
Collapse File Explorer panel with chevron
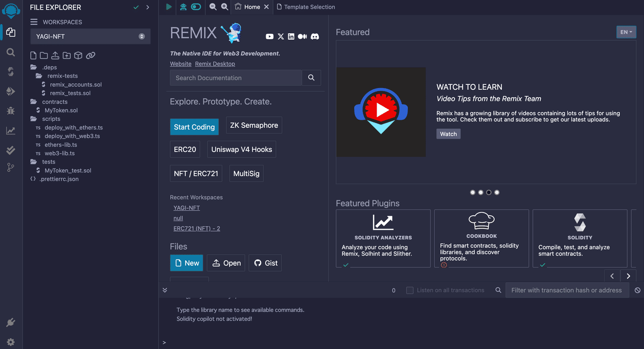pyautogui.click(x=148, y=7)
